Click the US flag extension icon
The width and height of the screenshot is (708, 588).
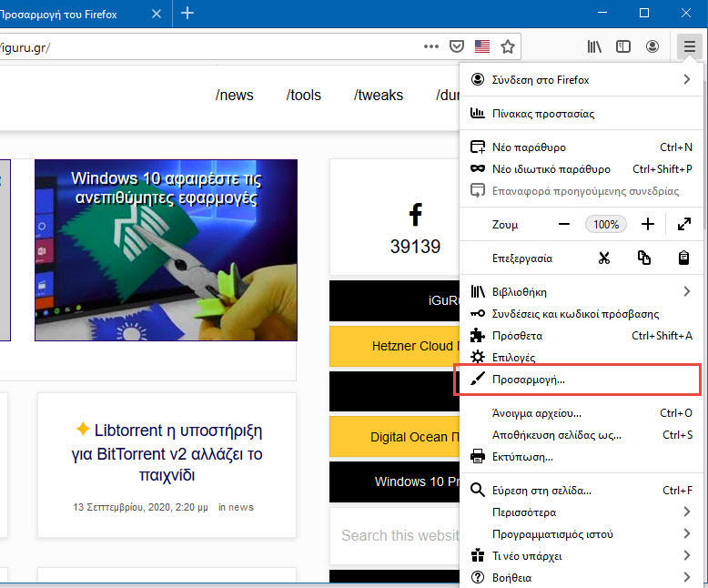(481, 46)
